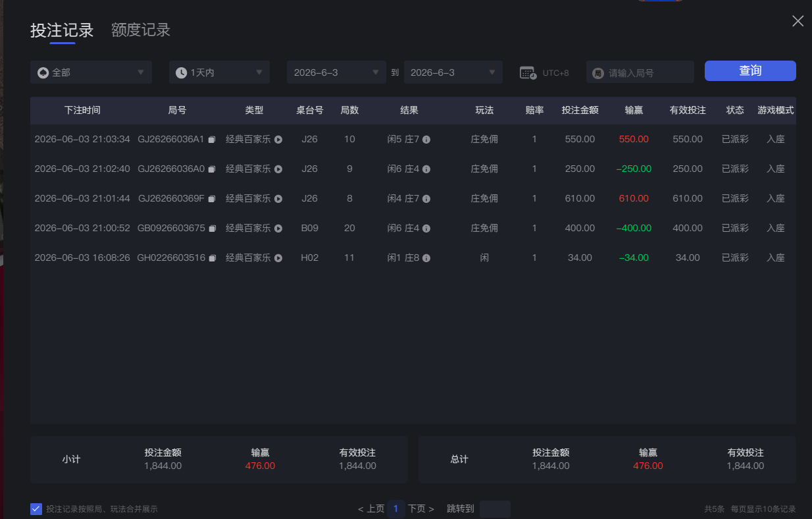812x519 pixels.
Task: Click the 游戏模式 column header
Action: pyautogui.click(x=776, y=110)
